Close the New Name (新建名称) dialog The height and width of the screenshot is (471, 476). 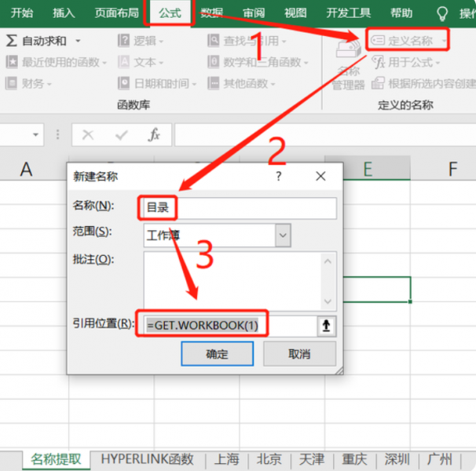[x=320, y=176]
